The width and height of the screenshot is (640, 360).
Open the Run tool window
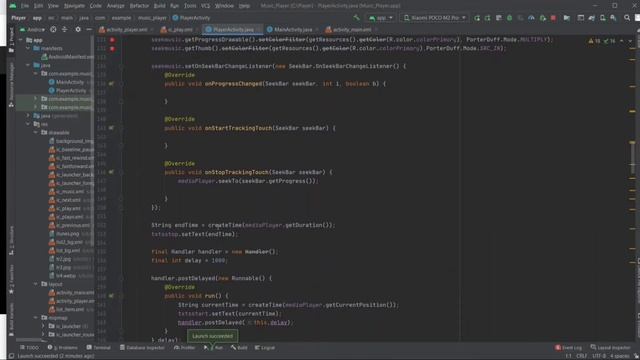coord(214,347)
